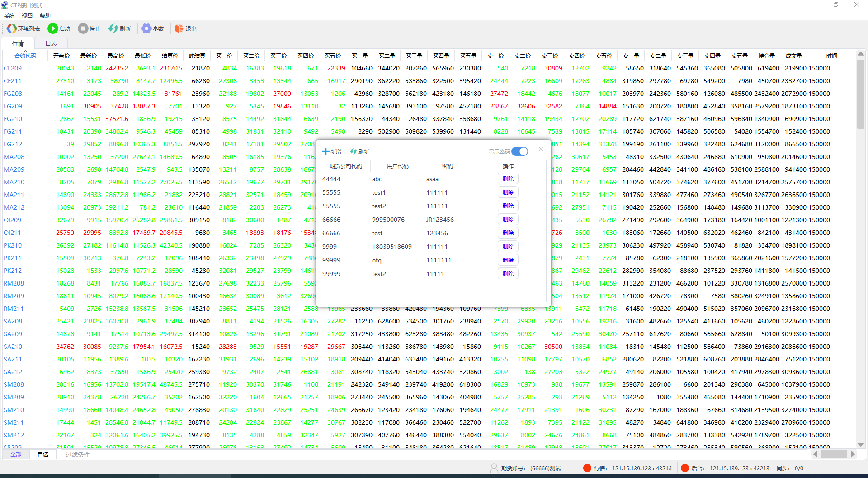Viewport: 868px width, 478px height.
Task: Click the horizontal scrollbar left arrow
Action: click(815, 454)
